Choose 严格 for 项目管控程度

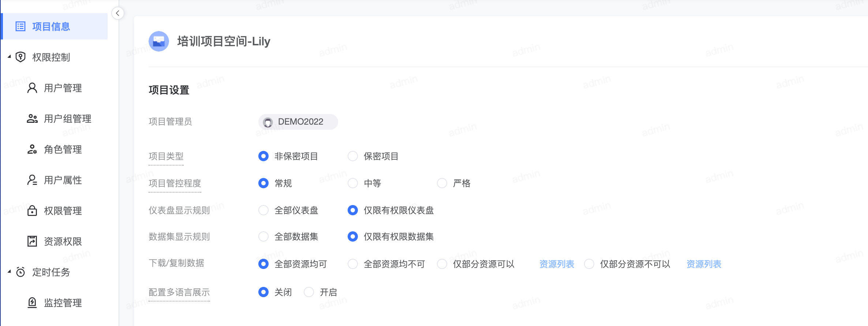click(442, 183)
